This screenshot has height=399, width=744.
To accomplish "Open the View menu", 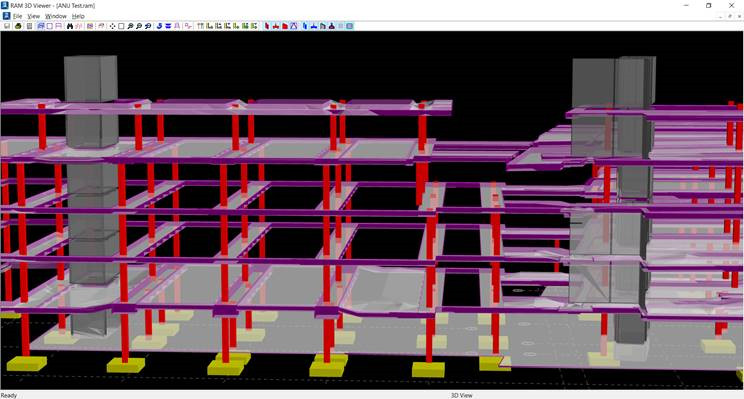I will (x=33, y=16).
